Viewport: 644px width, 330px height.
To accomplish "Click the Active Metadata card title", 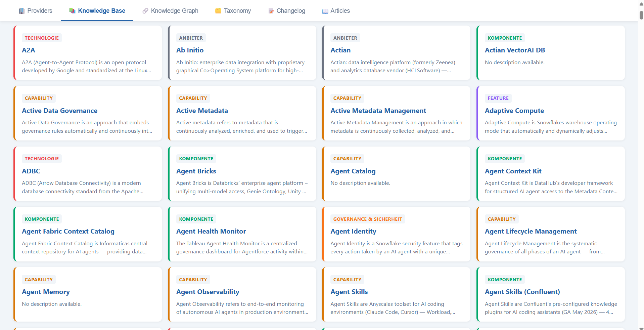I will tap(202, 111).
